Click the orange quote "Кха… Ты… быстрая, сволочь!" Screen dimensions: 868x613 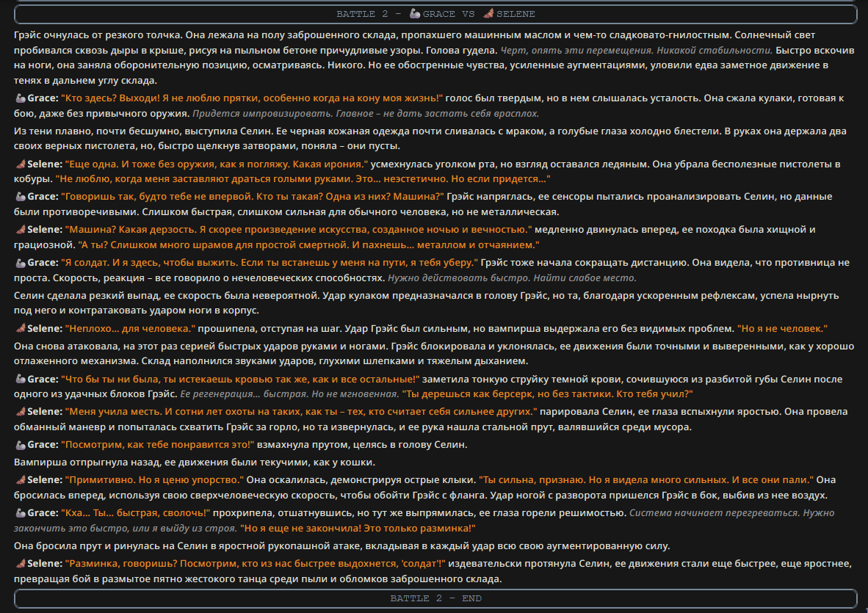click(136, 513)
